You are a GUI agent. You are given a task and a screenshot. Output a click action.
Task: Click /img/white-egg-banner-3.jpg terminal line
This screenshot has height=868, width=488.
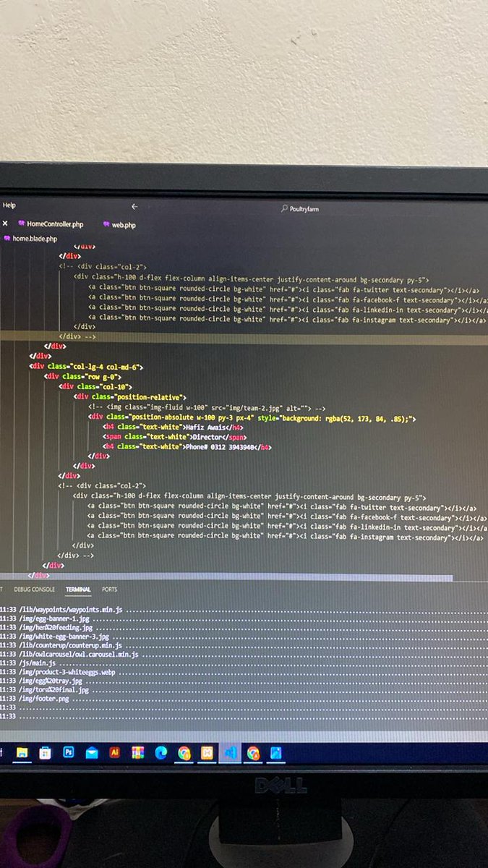[66, 637]
